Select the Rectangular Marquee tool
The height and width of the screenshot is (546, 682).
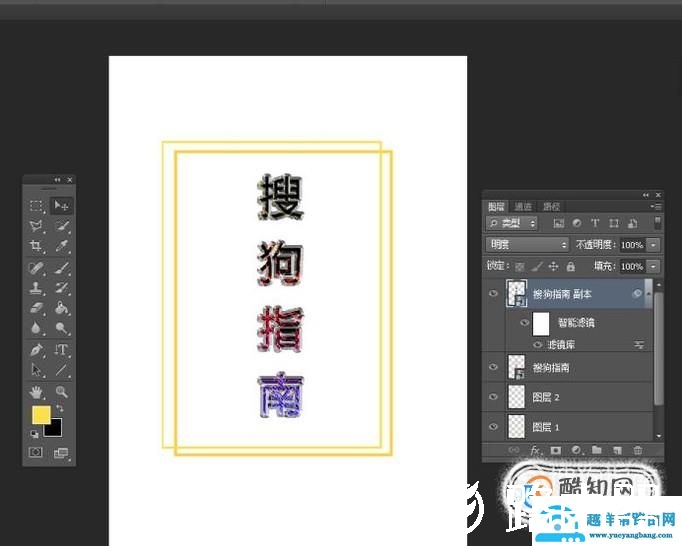click(x=36, y=206)
